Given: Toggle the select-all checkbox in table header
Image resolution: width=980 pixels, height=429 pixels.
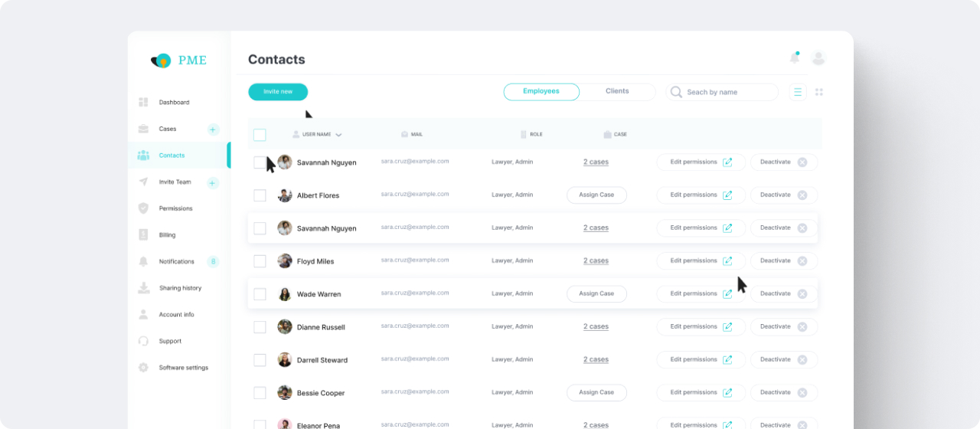Looking at the screenshot, I should 260,135.
